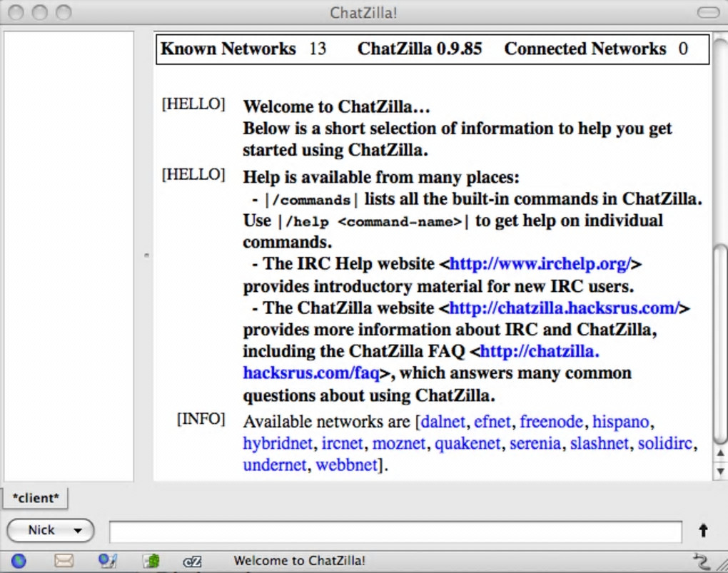Connect to the slashnet network
728x573 pixels.
tap(600, 443)
